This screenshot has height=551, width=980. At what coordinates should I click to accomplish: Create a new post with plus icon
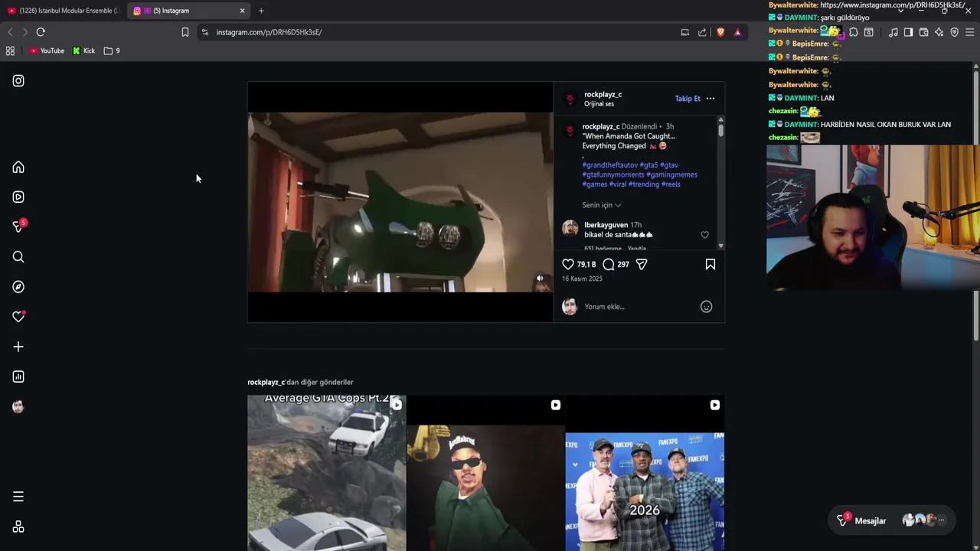click(x=18, y=347)
